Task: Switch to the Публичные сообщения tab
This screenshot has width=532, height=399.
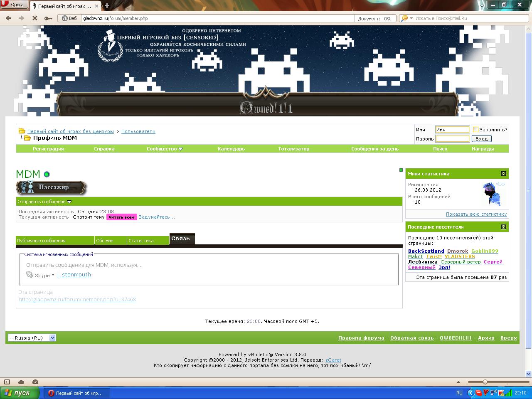Action: pyautogui.click(x=41, y=241)
